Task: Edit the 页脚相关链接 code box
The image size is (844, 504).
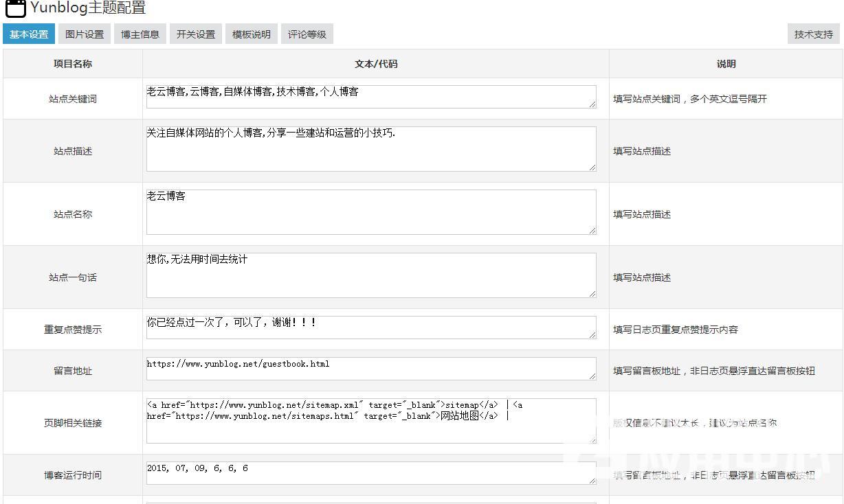Action: point(371,421)
